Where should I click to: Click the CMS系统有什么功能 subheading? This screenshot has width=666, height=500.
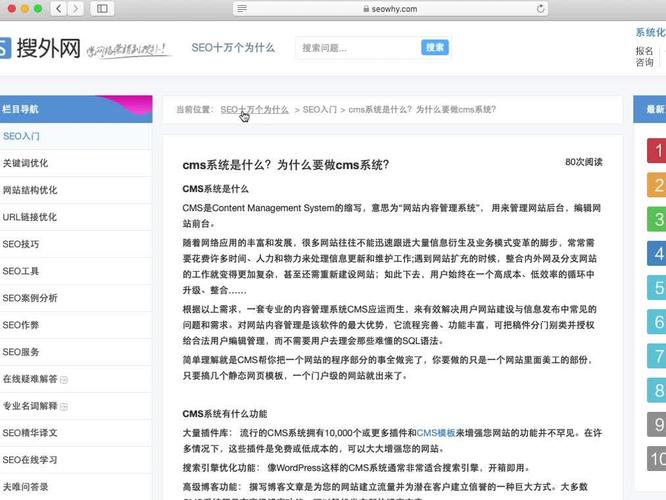coord(225,414)
